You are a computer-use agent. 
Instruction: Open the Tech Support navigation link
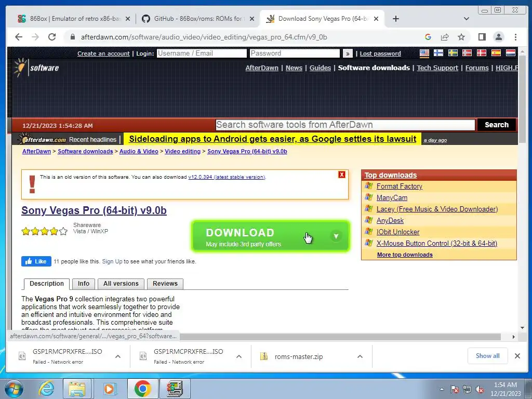(437, 68)
